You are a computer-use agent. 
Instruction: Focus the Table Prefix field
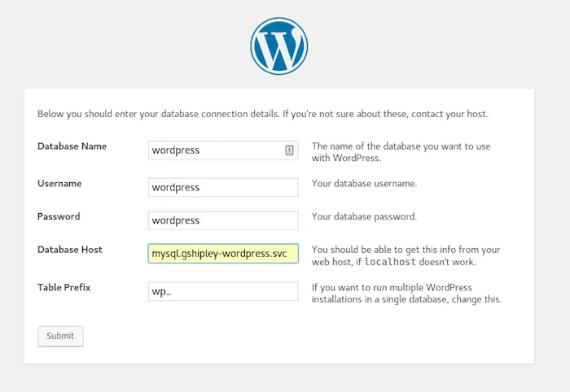click(x=224, y=291)
